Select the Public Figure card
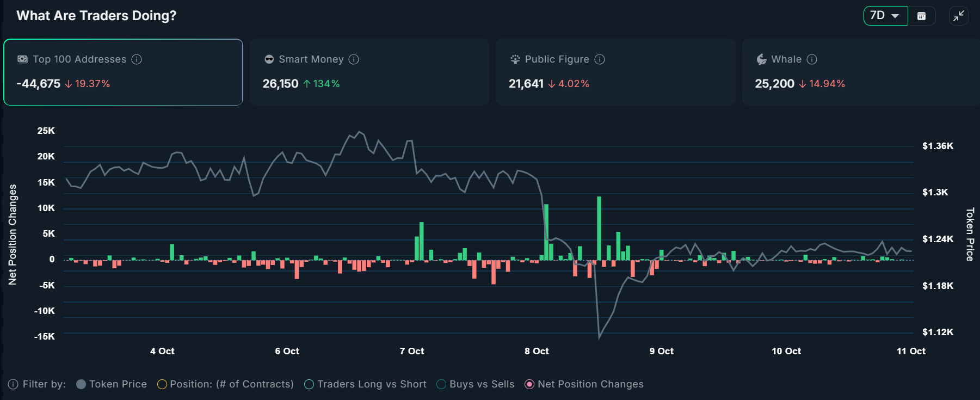The height and width of the screenshot is (400, 980). tap(615, 72)
